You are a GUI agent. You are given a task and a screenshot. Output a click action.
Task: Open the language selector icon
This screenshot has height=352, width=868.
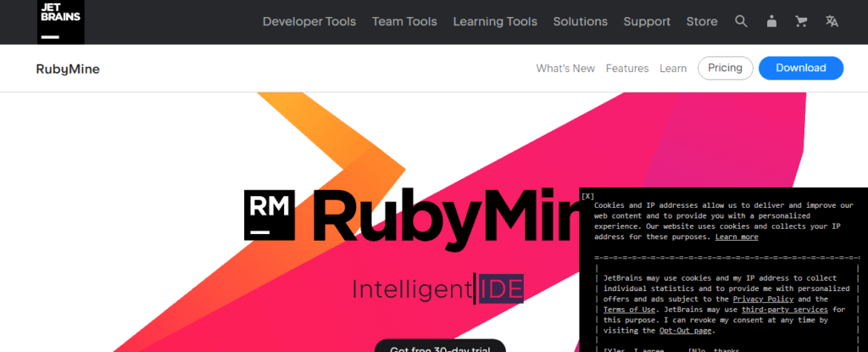click(832, 21)
